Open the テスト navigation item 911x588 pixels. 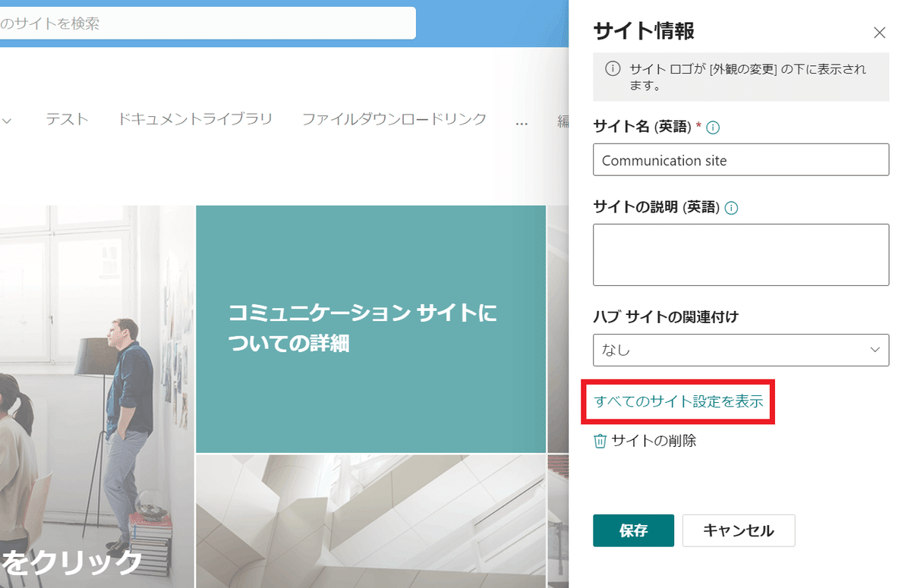[x=67, y=119]
